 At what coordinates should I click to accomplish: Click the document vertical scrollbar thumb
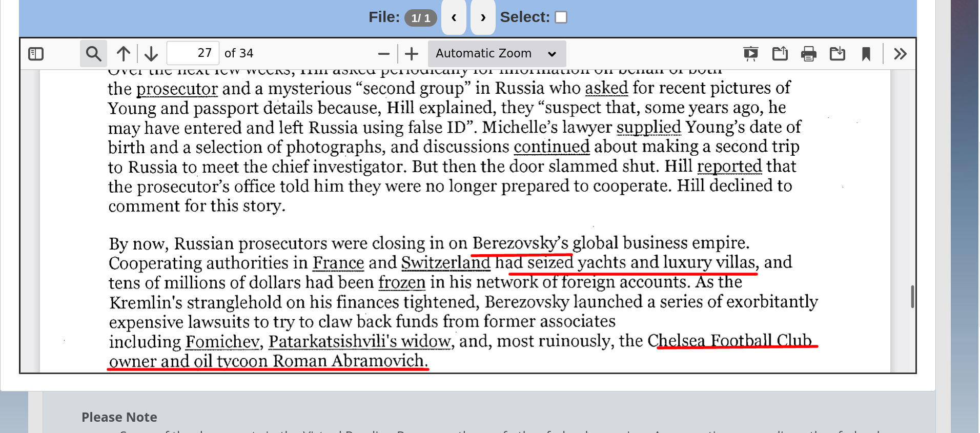[x=912, y=297]
